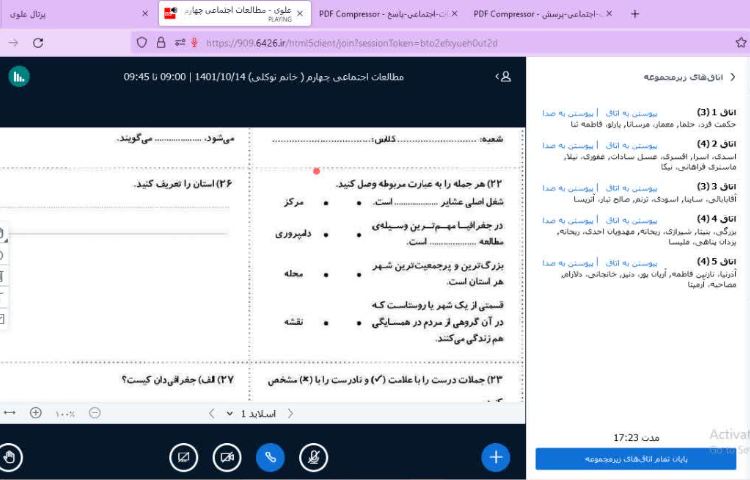Close the playing مطالعات اجتماعی tab

[x=300, y=13]
